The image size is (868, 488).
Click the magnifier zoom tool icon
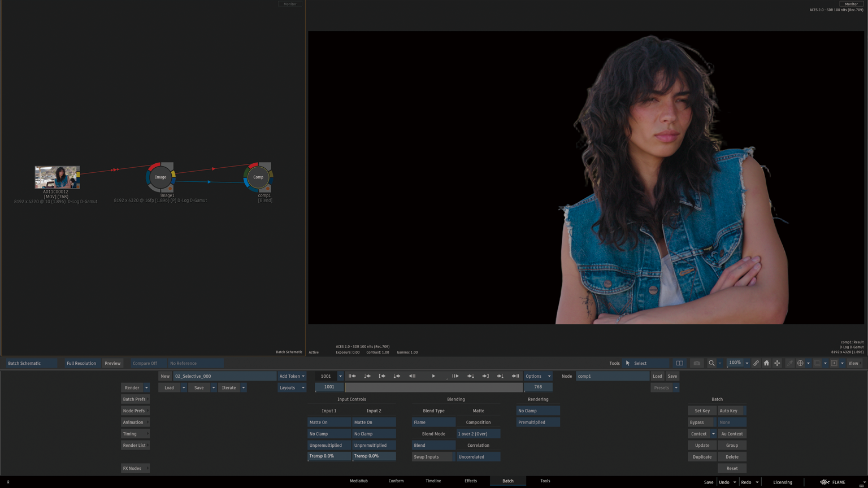click(711, 363)
